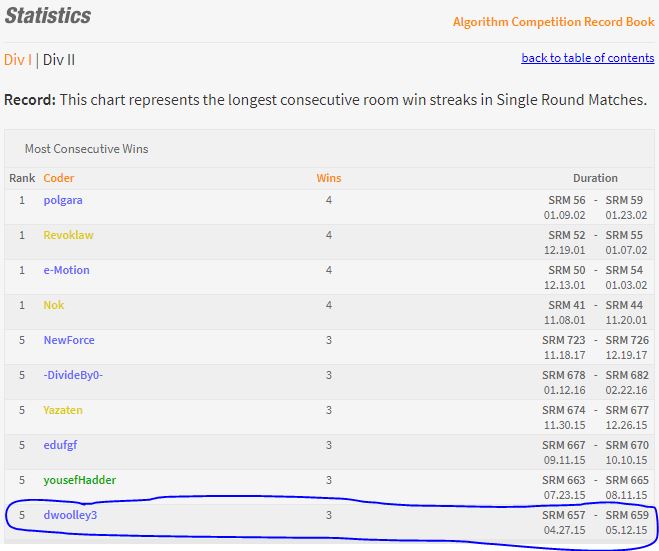Click back to table of contents link
This screenshot has width=659, height=551.
coord(588,58)
